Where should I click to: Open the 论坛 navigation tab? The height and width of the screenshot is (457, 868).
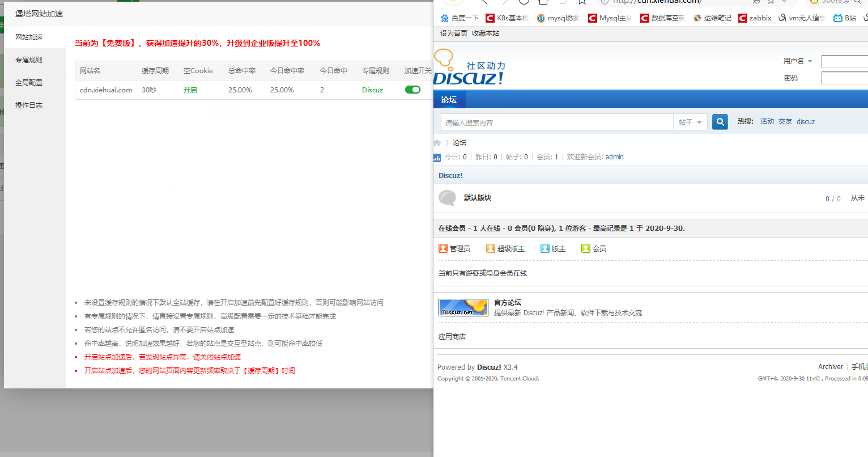[449, 100]
